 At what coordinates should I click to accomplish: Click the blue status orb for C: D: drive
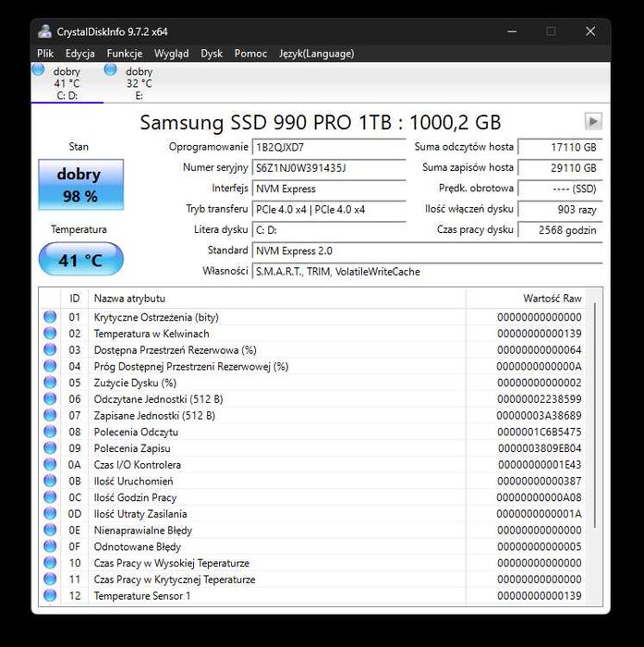point(38,69)
